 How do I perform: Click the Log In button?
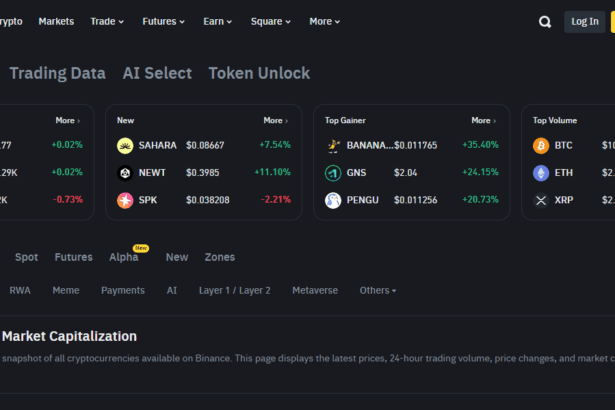[584, 22]
